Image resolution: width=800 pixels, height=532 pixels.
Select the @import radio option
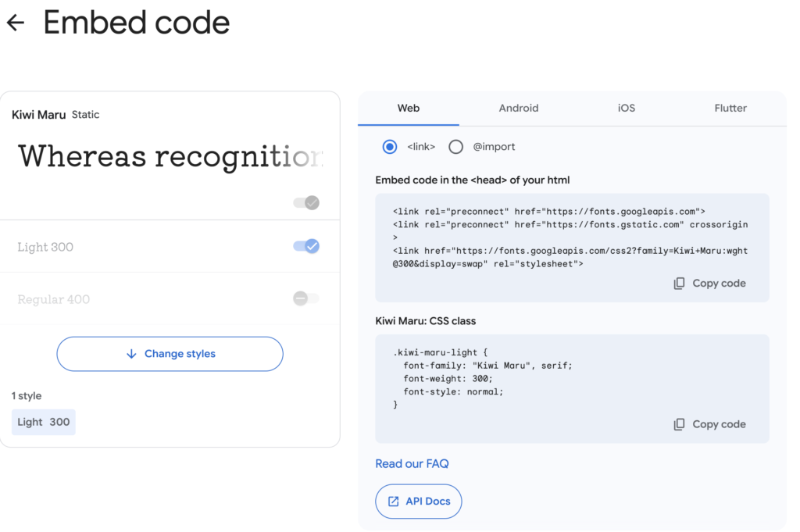[x=456, y=147]
